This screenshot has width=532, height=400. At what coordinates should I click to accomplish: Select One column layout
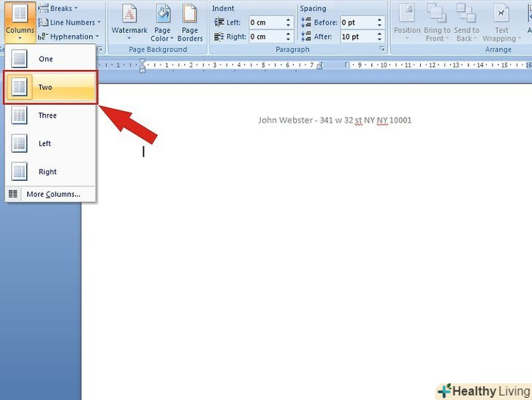(50, 59)
